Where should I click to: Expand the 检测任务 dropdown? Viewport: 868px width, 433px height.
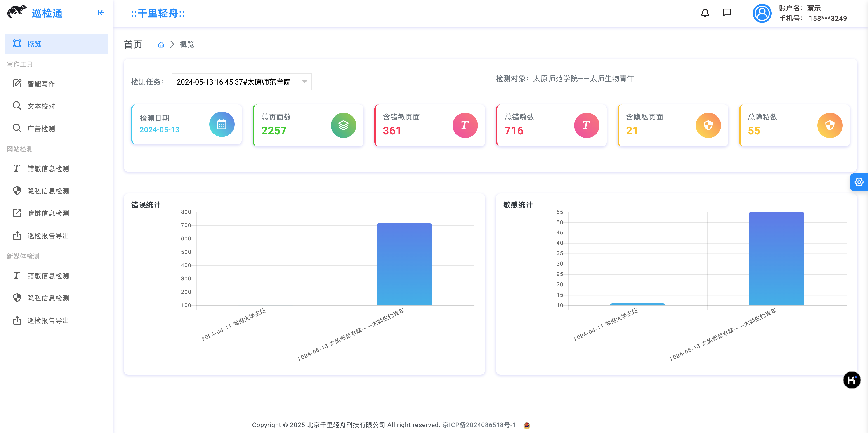tap(242, 82)
